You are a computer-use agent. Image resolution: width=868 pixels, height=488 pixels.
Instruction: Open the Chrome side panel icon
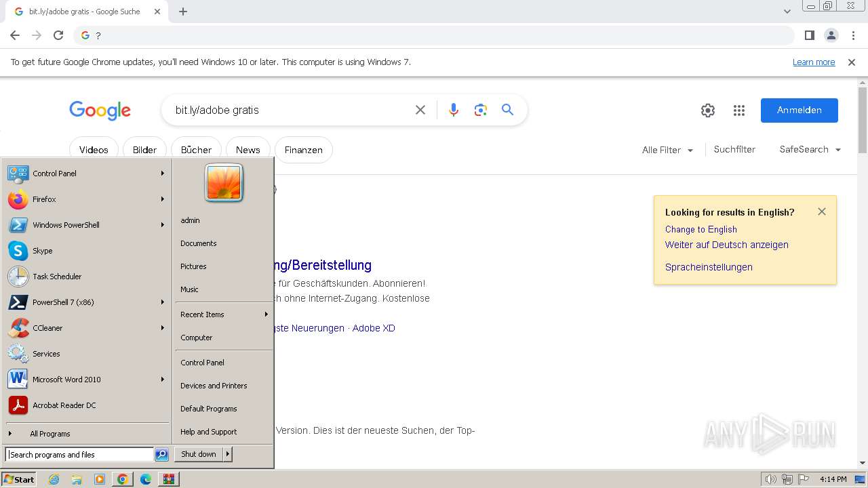click(x=809, y=35)
